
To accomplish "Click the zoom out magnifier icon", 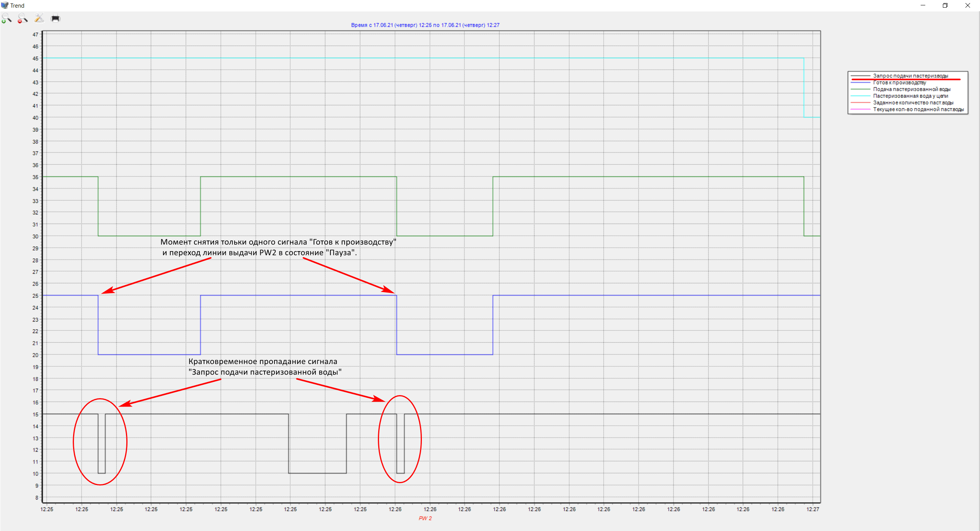I will pyautogui.click(x=23, y=18).
